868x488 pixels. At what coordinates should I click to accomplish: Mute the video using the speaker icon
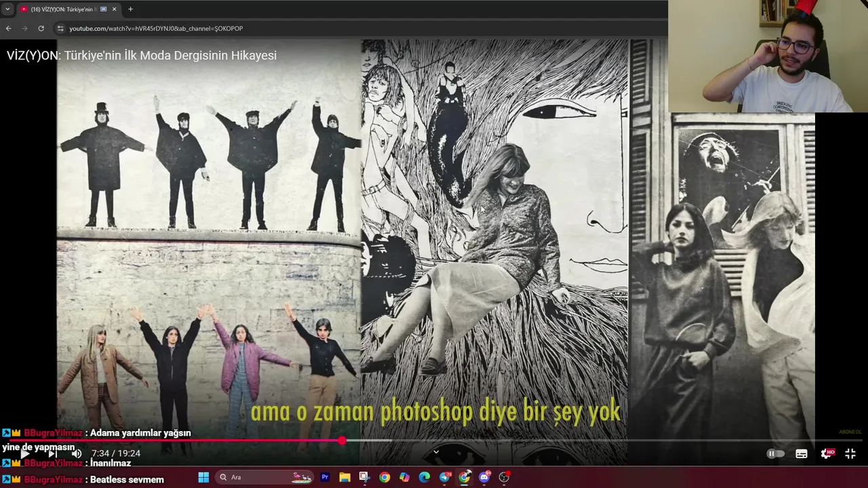click(x=77, y=453)
